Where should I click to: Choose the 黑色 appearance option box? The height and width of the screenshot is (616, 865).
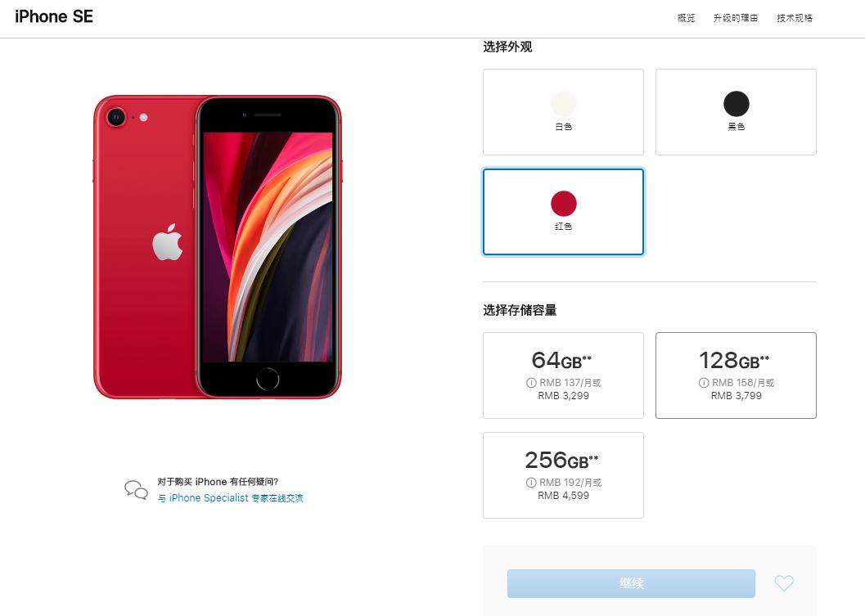[736, 112]
